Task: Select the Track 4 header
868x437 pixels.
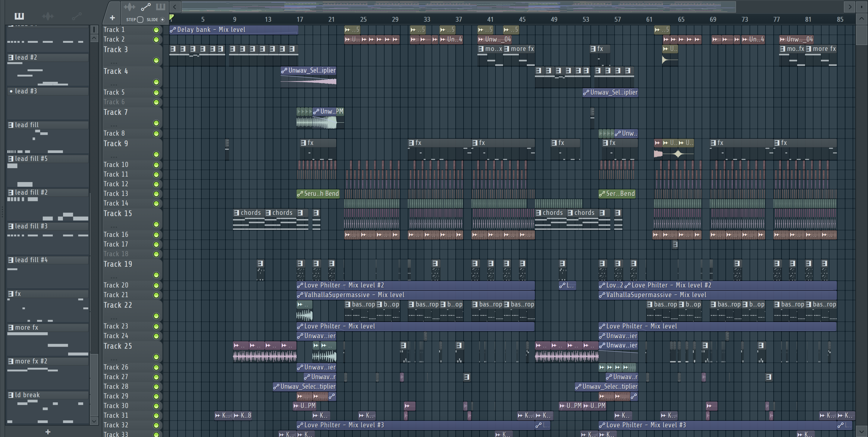Action: click(132, 77)
